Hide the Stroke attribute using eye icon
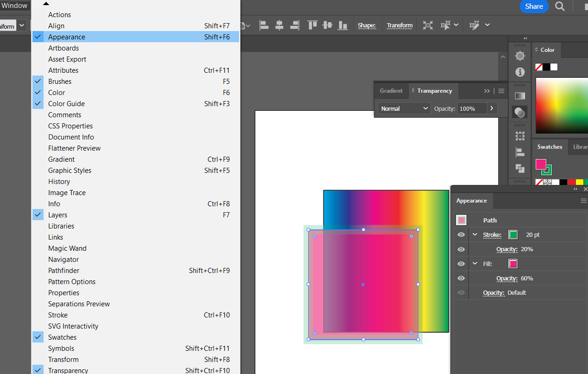The height and width of the screenshot is (374, 588). pos(461,235)
